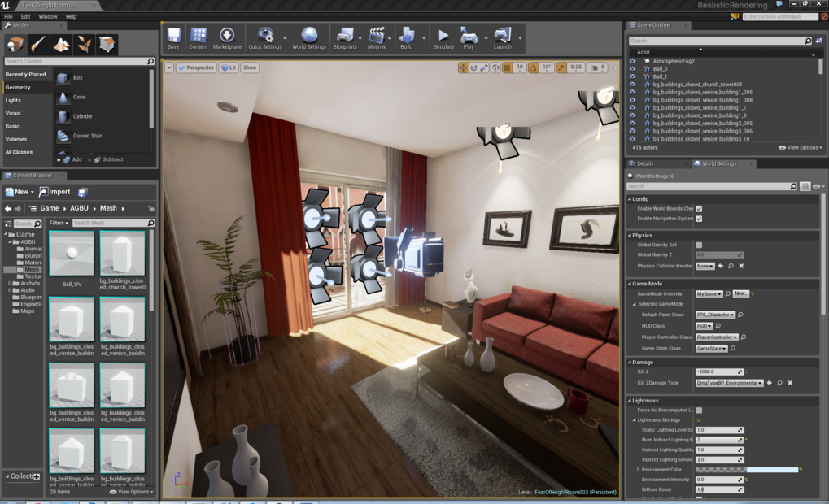
Task: Open Foliage editing mode
Action: click(83, 45)
